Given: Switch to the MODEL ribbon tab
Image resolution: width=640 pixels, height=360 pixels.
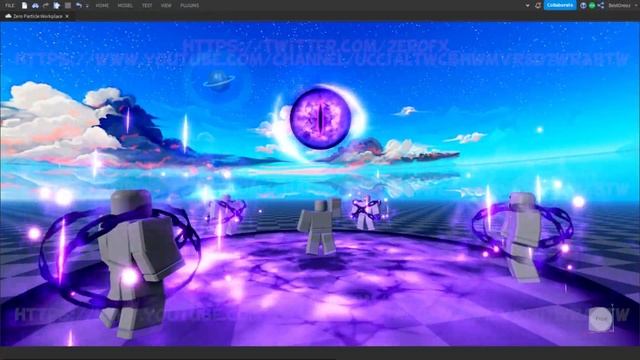Looking at the screenshot, I should coord(125,6).
